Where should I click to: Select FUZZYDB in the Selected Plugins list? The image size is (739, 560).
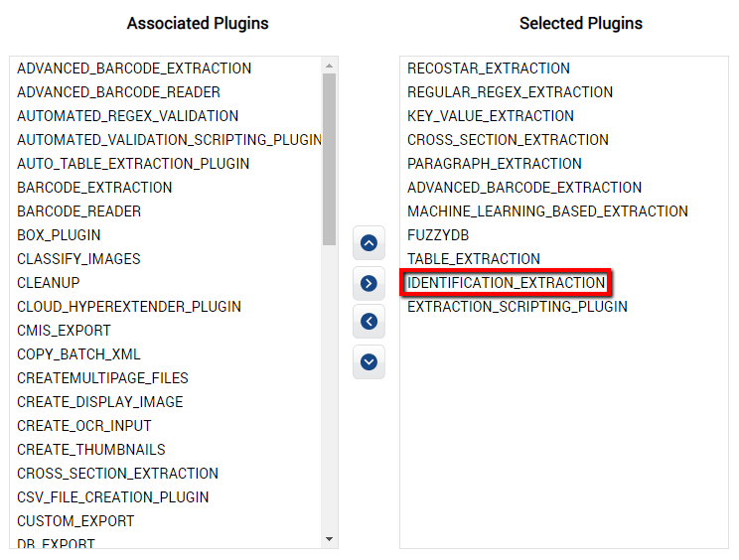(438, 235)
